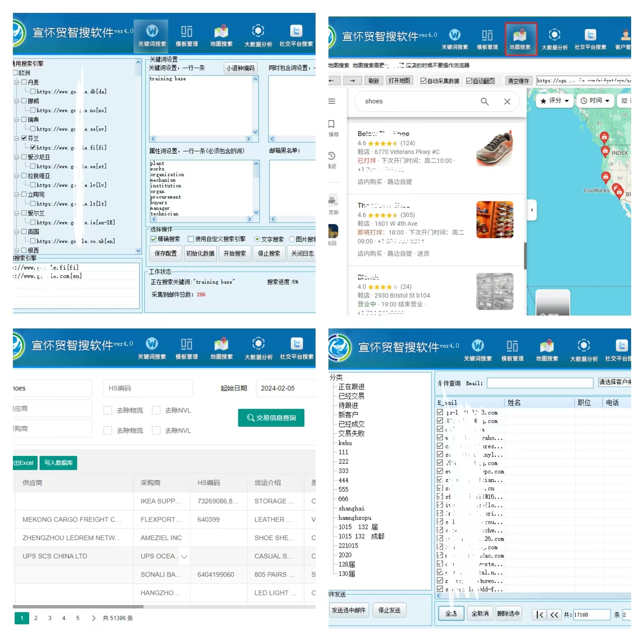Toggle the 自动翻页 checkbox
This screenshot has height=644, width=644.
469,81
